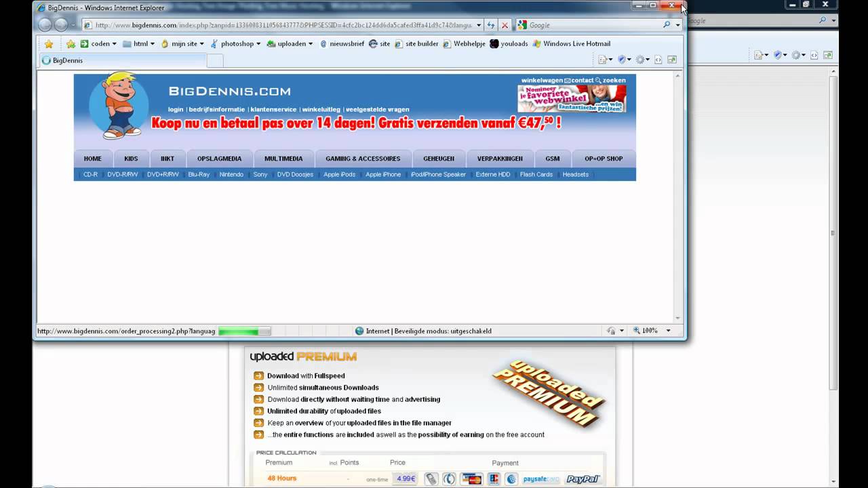The image size is (868, 488).
Task: Click the favoriete webwinkel banner ad
Action: point(572,98)
